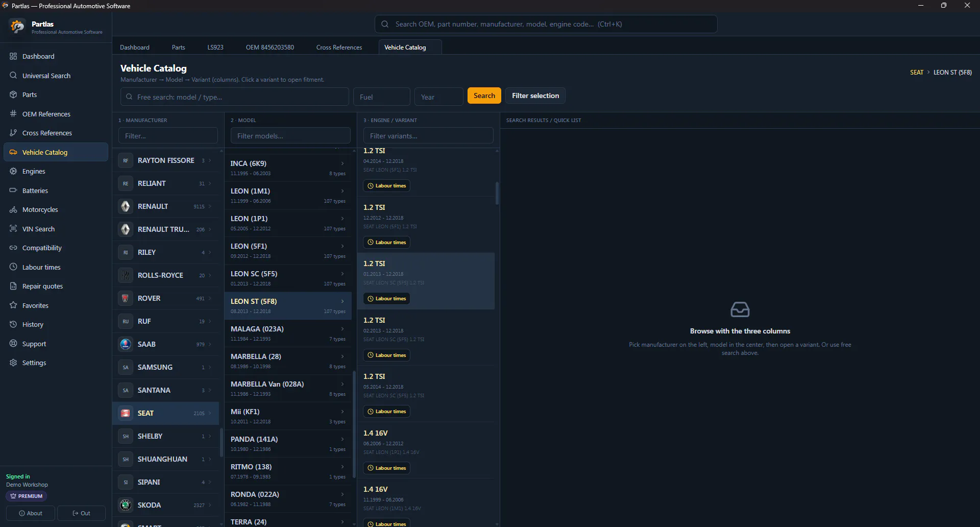The height and width of the screenshot is (527, 980).
Task: Expand the RENAULT manufacturer chevron
Action: (210, 206)
